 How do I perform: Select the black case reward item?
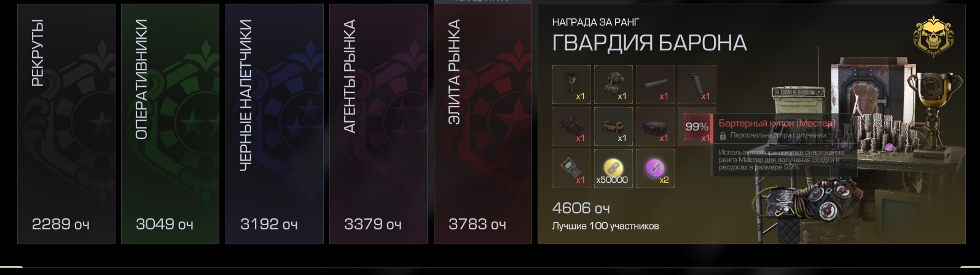click(655, 126)
